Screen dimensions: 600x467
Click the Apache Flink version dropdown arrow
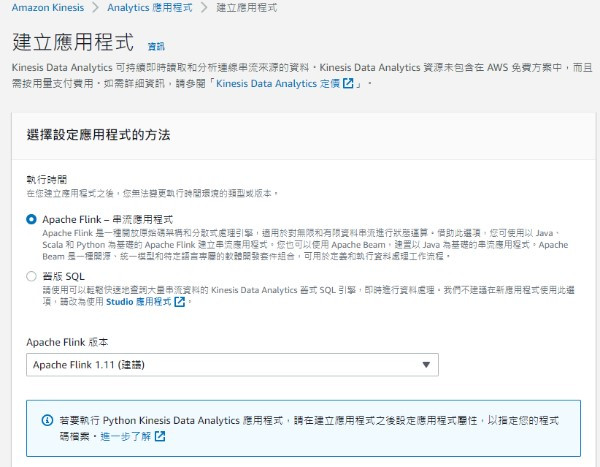click(426, 365)
